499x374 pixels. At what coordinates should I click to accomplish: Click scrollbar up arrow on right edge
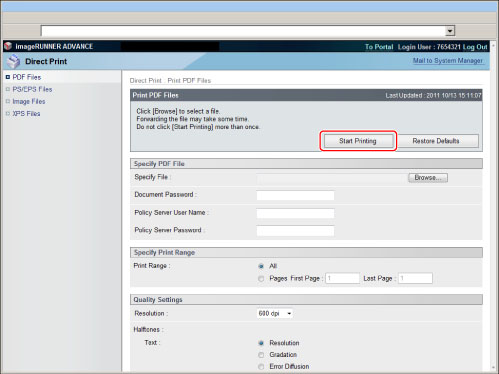point(494,46)
